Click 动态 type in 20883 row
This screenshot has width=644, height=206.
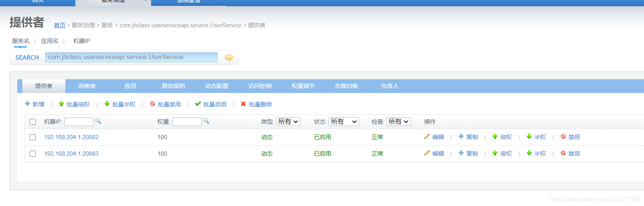coord(267,154)
